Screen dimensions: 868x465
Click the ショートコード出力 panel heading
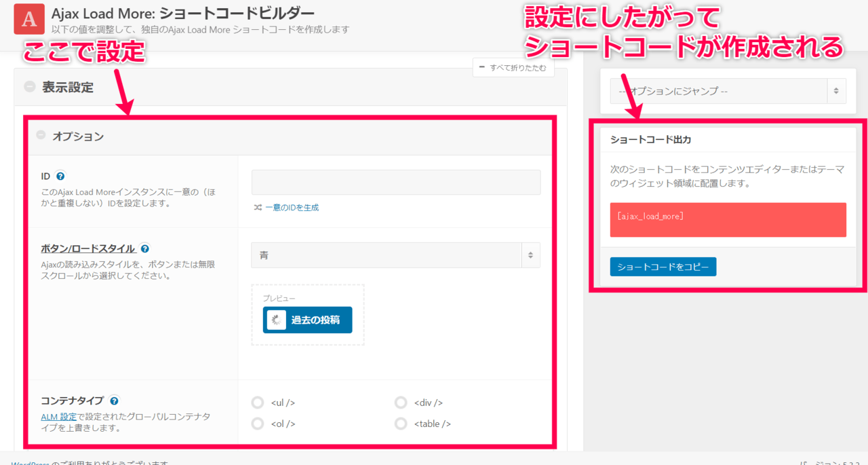(x=650, y=139)
